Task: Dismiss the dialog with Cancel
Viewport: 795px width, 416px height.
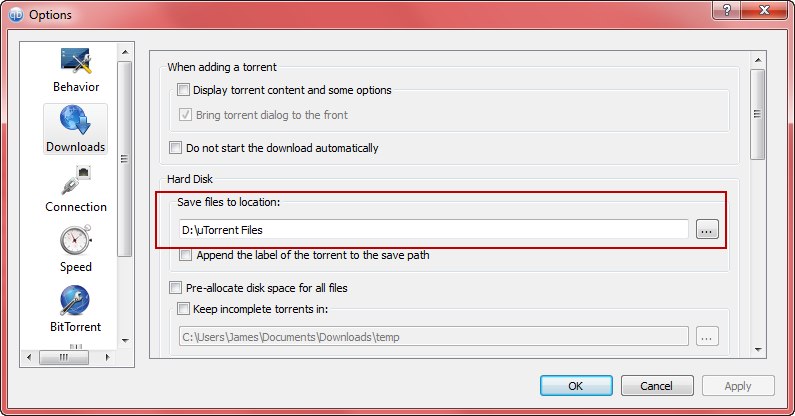Action: (x=657, y=386)
